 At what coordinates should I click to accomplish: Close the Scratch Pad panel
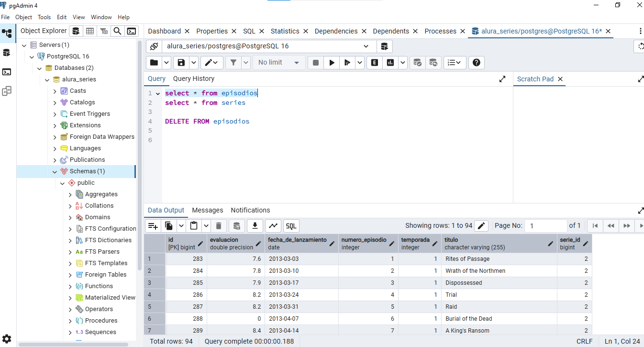pos(560,79)
